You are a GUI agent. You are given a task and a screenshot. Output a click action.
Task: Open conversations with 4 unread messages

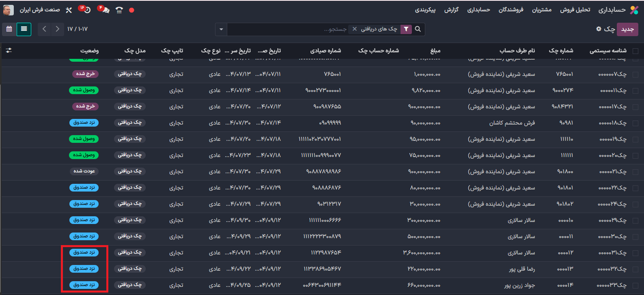(105, 10)
